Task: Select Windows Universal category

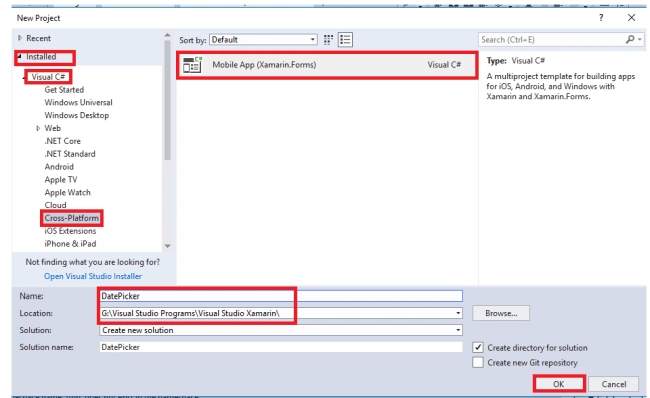Action: [78, 103]
